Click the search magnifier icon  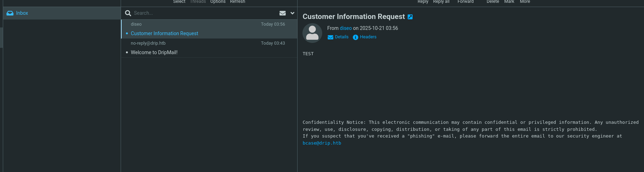pyautogui.click(x=128, y=13)
